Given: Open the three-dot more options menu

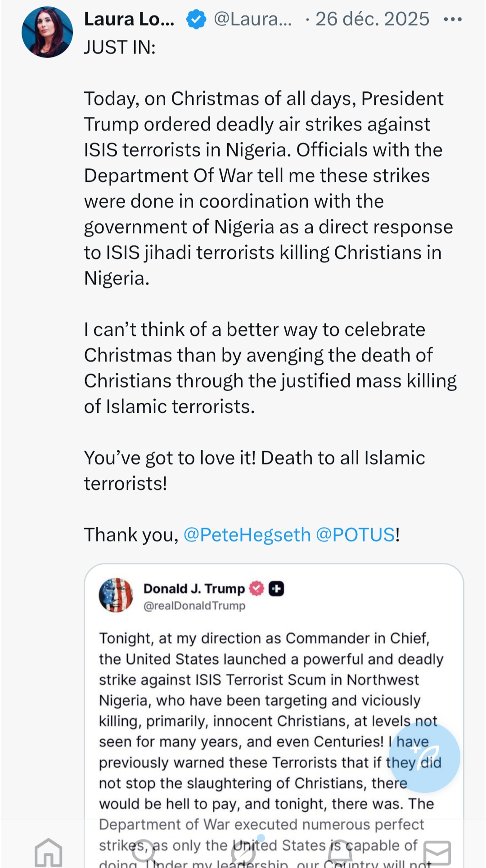Looking at the screenshot, I should click(452, 19).
